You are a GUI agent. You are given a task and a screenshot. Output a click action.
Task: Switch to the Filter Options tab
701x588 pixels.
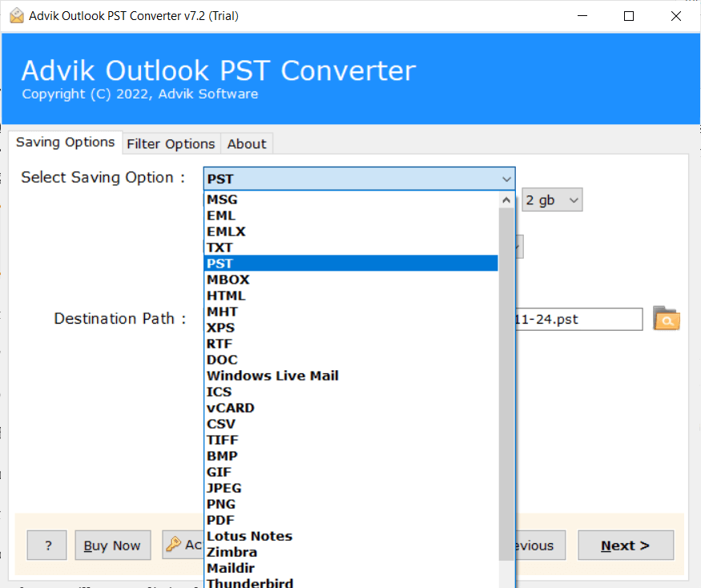click(171, 144)
